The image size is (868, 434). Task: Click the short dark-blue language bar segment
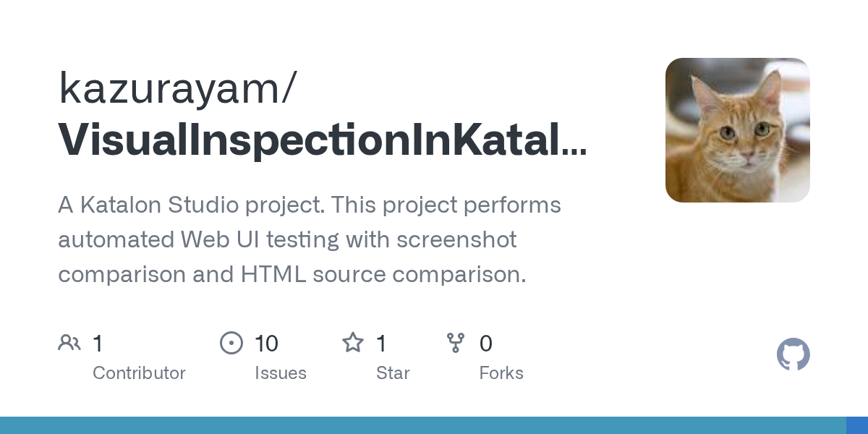pyautogui.click(x=856, y=425)
